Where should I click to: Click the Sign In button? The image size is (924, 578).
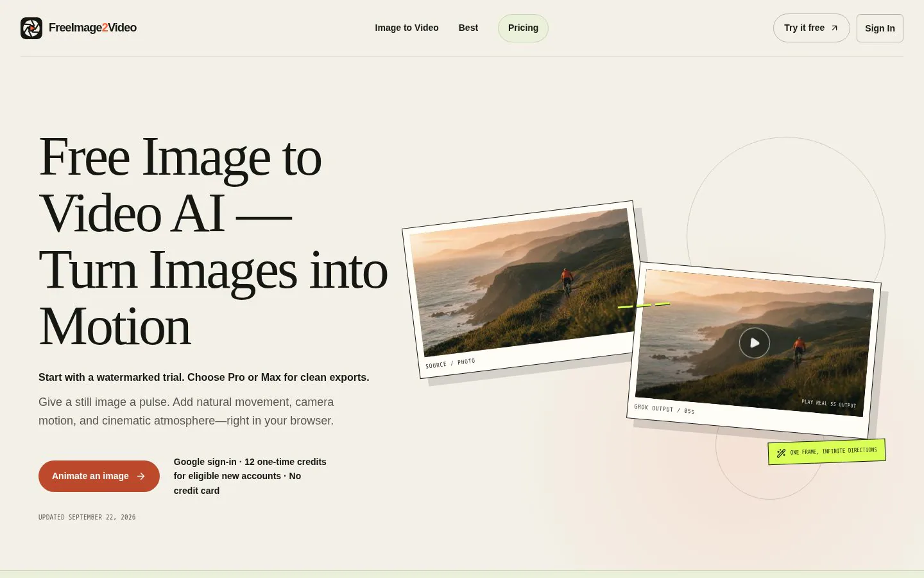(x=880, y=28)
